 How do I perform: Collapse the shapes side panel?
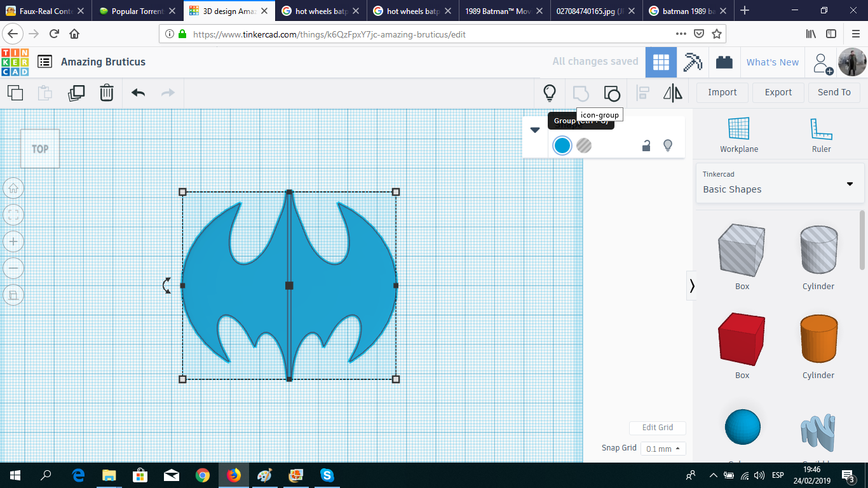[692, 286]
